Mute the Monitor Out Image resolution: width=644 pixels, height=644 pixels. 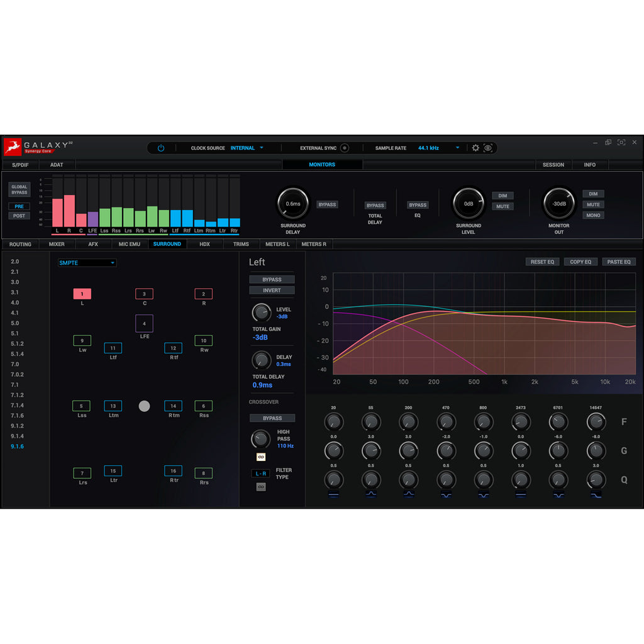pos(593,204)
